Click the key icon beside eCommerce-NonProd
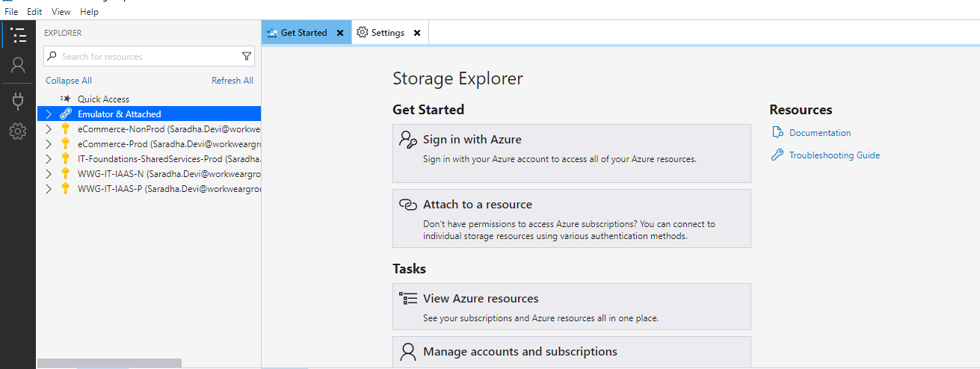Viewport: 980px width, 369px height. click(66, 128)
